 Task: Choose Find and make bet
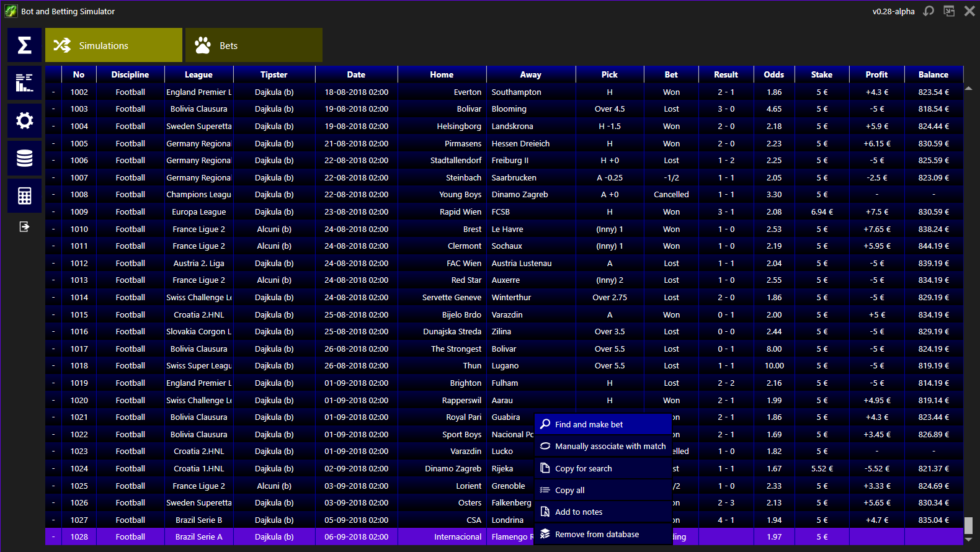604,424
